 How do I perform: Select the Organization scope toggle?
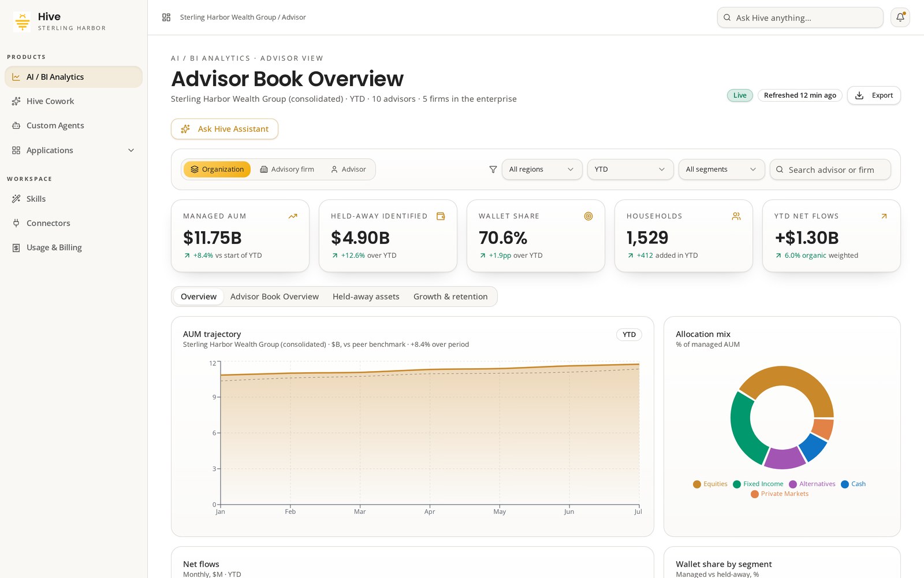click(217, 169)
